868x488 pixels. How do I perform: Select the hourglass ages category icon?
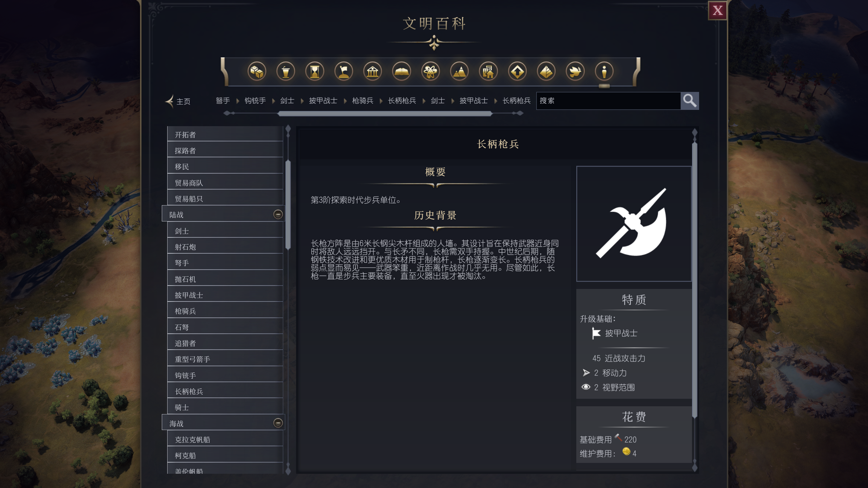pyautogui.click(x=315, y=72)
